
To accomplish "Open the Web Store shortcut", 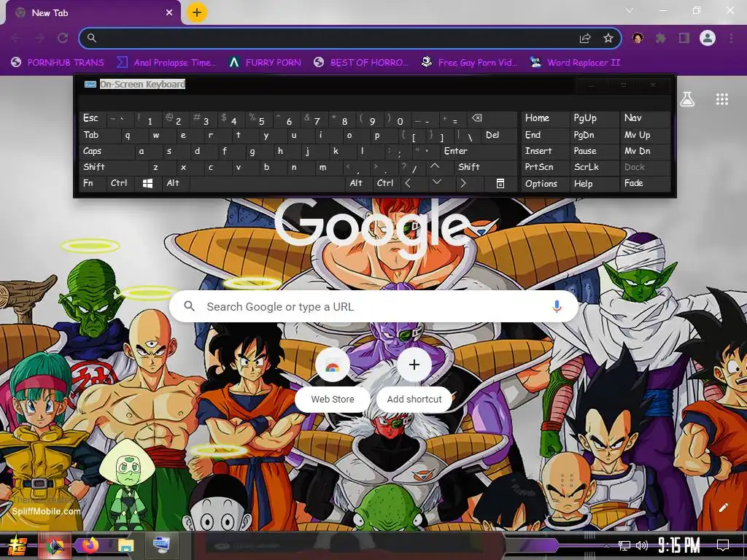I will point(333,380).
